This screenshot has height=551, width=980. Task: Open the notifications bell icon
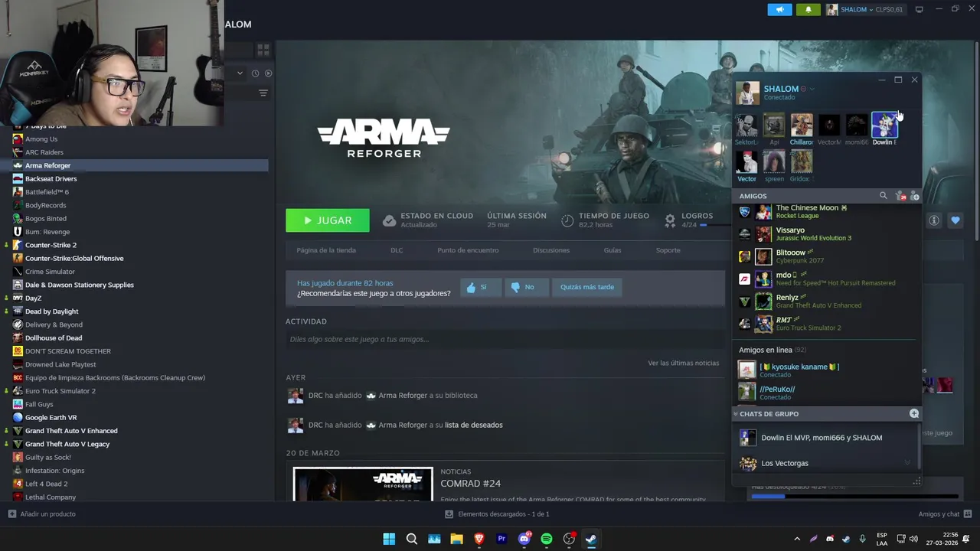808,9
